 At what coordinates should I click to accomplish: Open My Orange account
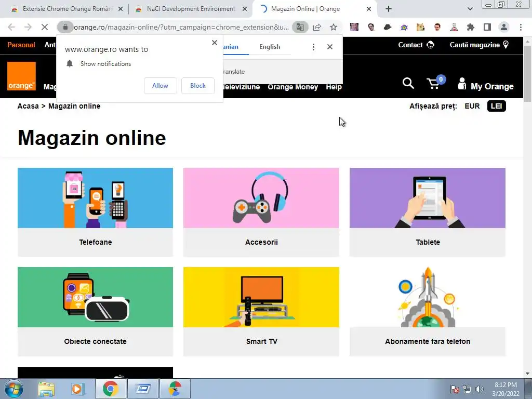(486, 85)
